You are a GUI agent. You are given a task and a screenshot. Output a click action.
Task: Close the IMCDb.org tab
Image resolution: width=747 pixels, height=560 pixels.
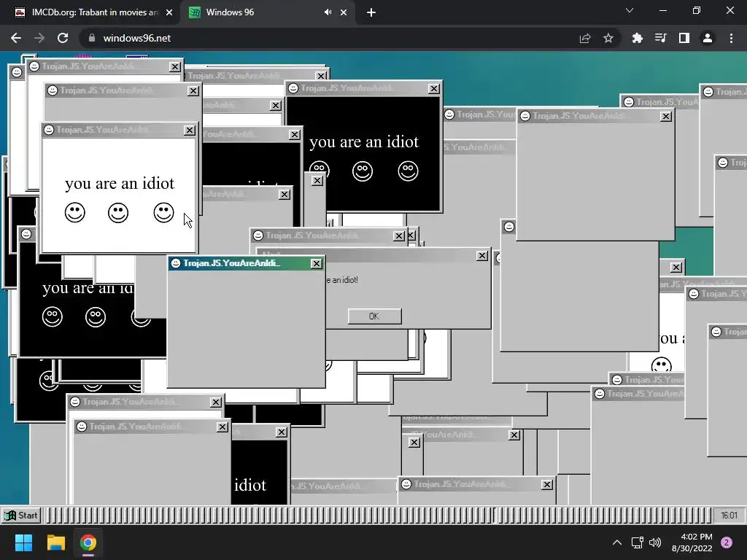point(169,12)
